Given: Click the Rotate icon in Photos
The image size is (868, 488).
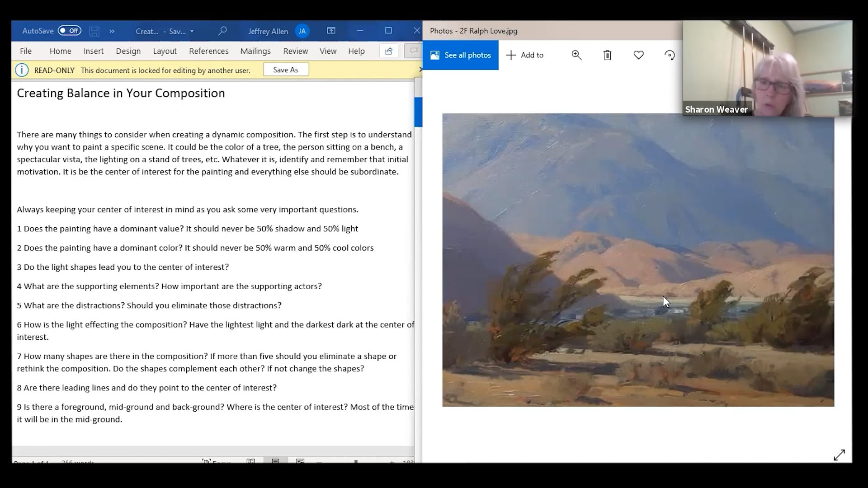Looking at the screenshot, I should [x=670, y=55].
